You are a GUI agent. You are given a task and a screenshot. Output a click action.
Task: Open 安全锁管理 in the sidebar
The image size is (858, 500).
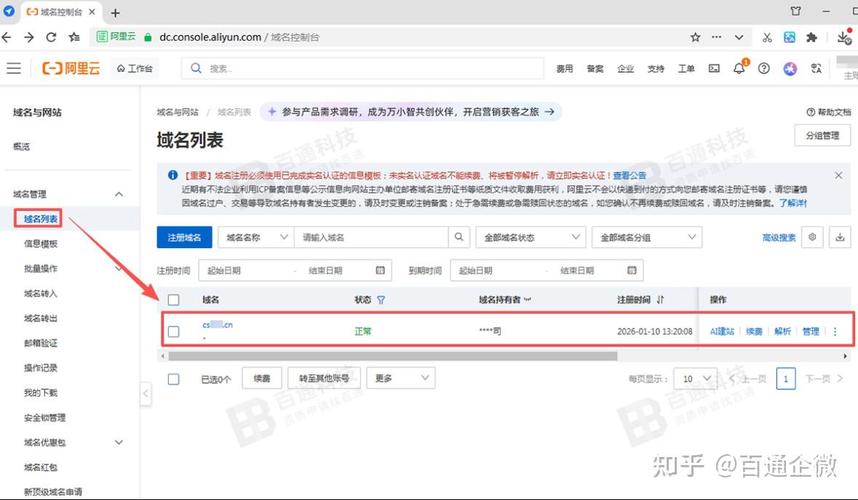[x=45, y=417]
